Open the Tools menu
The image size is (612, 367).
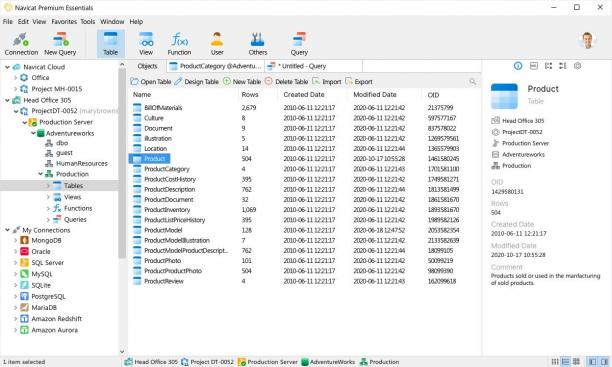click(88, 21)
